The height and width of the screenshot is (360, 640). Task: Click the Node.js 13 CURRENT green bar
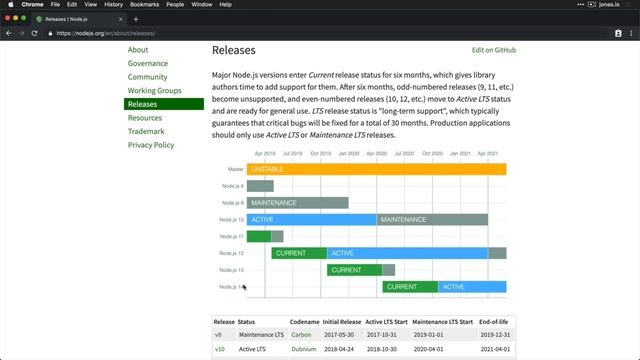click(x=355, y=270)
